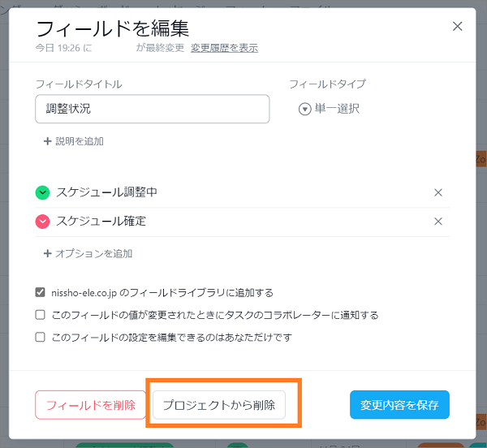Click the 調整状況 field title input
Screen dimensions: 487x448
[x=153, y=109]
